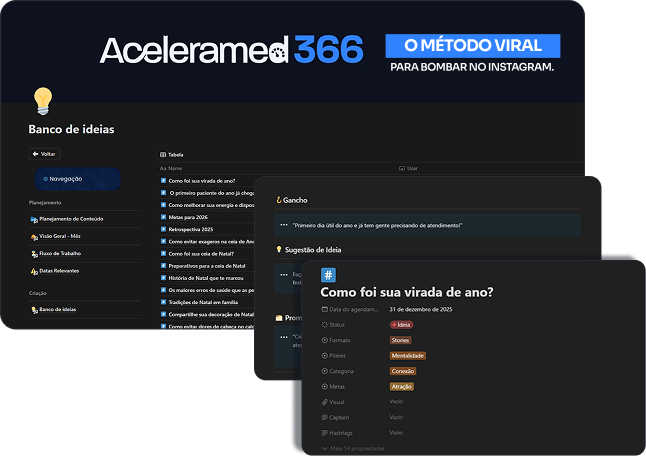Click the empty Vazio value next to Hashtags
This screenshot has height=456, width=646.
pos(396,433)
